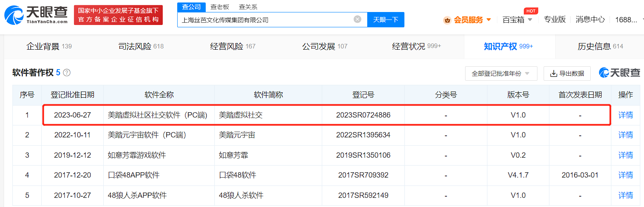
Task: Click the download icon in 导出数据
Action: click(x=554, y=73)
